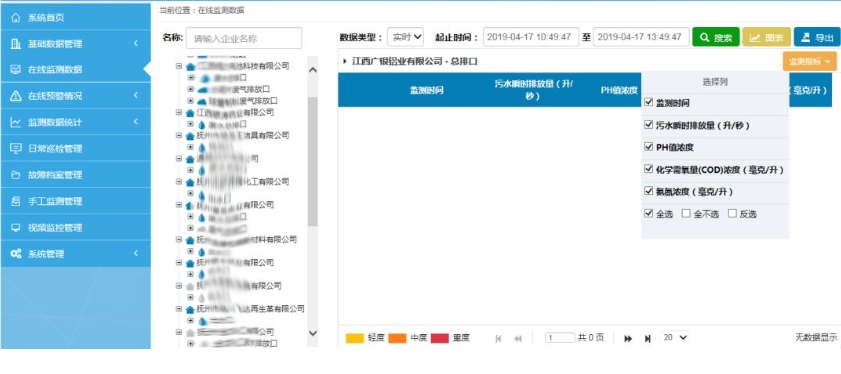Click the red 重度 legend swatch
This screenshot has height=374, width=841.
pos(440,338)
